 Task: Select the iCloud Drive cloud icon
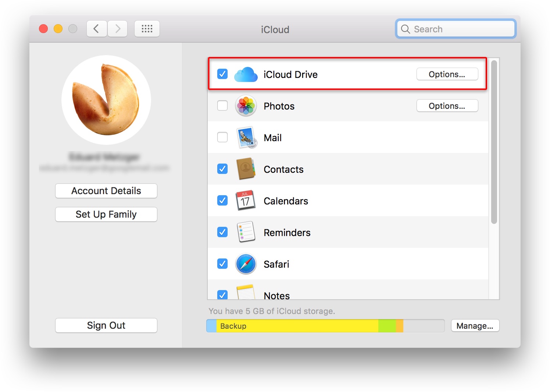pyautogui.click(x=246, y=74)
